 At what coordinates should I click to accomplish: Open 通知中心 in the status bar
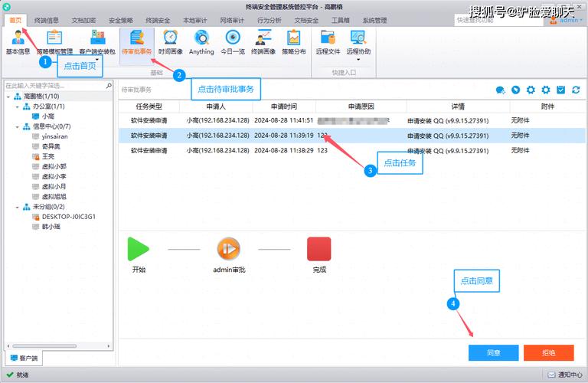coord(565,375)
